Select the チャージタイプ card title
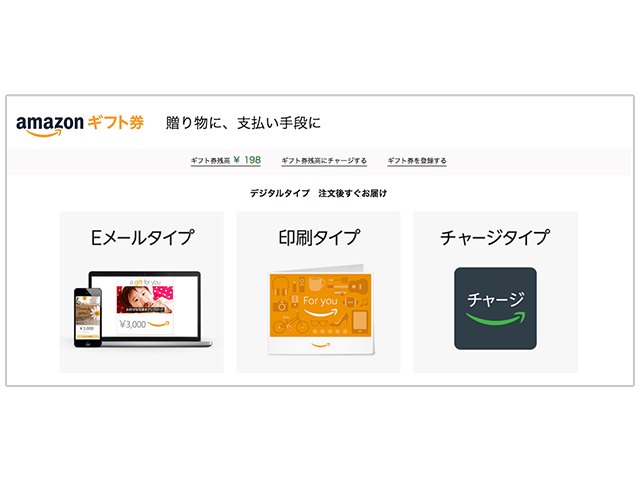Image resolution: width=640 pixels, height=480 pixels. click(x=495, y=238)
